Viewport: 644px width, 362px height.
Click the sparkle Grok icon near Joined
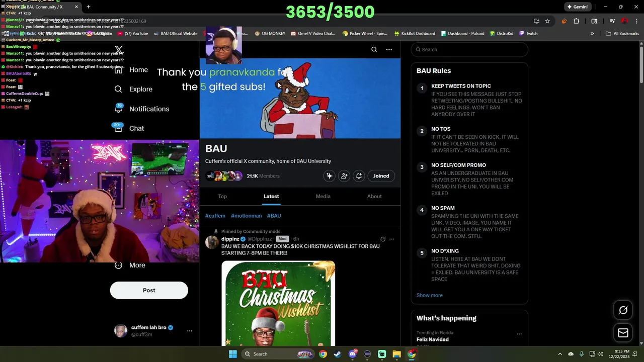tap(329, 176)
